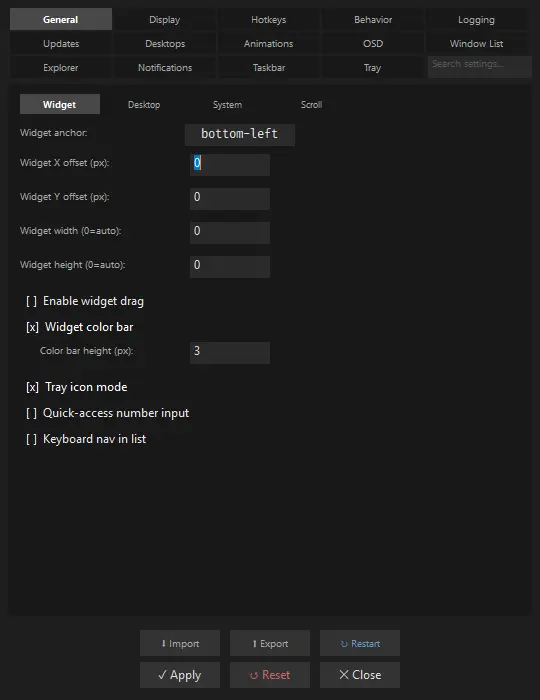Click the Import button
The image size is (540, 700).
180,643
